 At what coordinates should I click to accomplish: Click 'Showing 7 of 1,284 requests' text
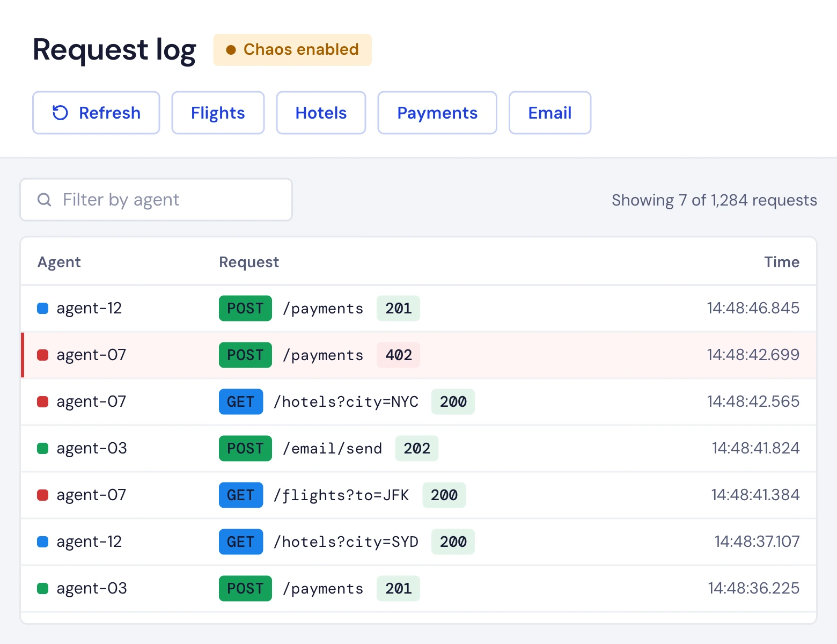(x=714, y=200)
